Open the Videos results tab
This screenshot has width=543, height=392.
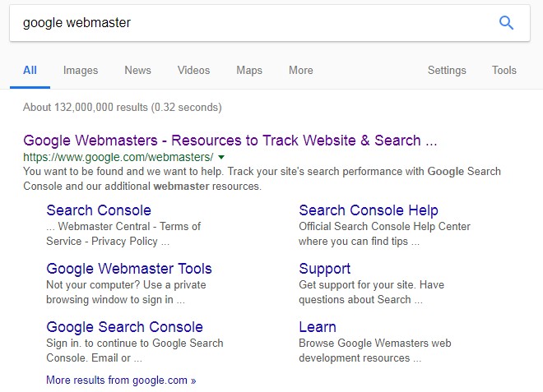pos(194,70)
